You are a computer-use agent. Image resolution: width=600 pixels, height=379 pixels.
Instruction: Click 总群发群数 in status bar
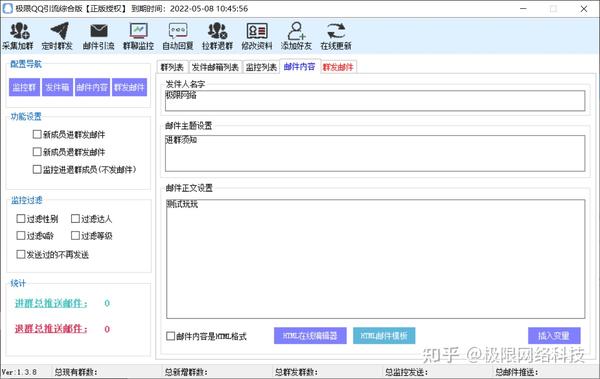[296, 372]
